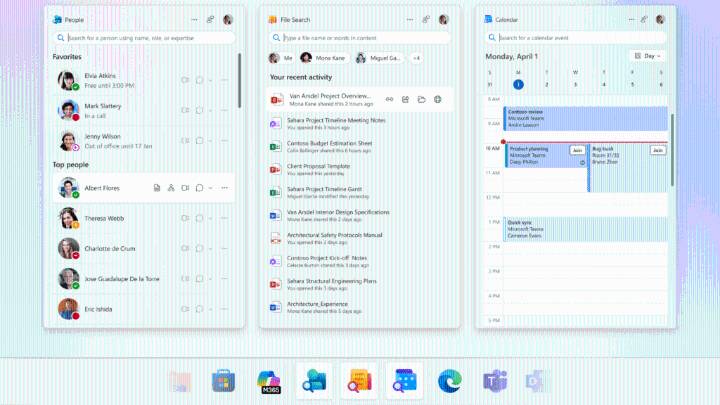Open Microsoft Store from the taskbar

224,381
